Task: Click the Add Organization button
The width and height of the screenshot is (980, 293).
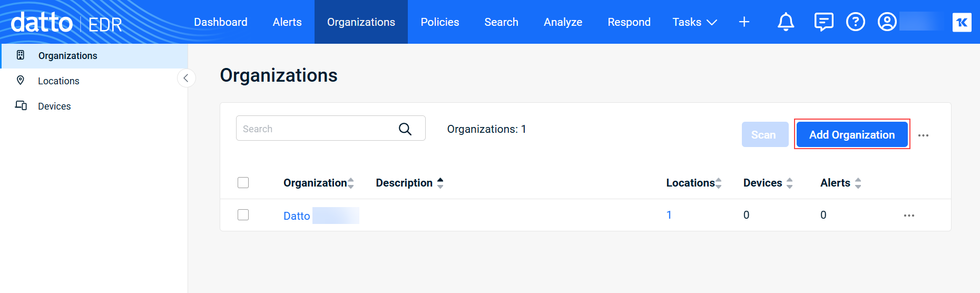Action: tap(852, 134)
